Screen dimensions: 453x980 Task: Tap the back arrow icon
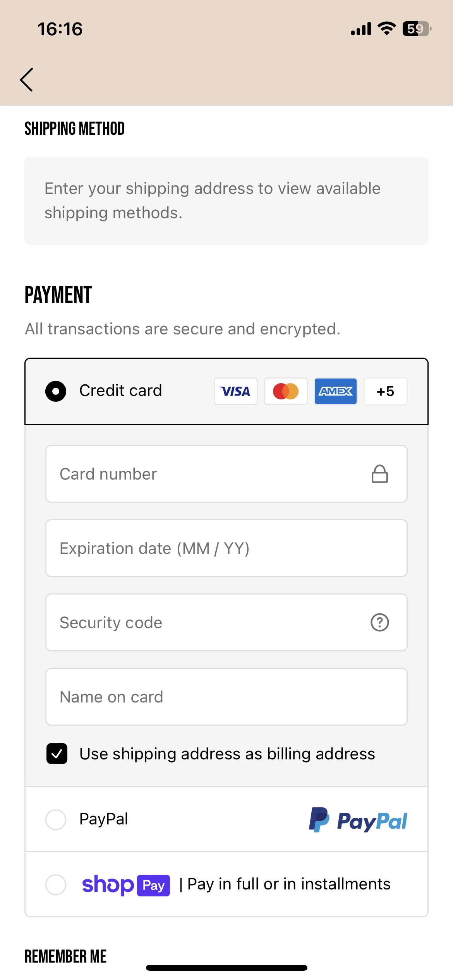(x=26, y=80)
